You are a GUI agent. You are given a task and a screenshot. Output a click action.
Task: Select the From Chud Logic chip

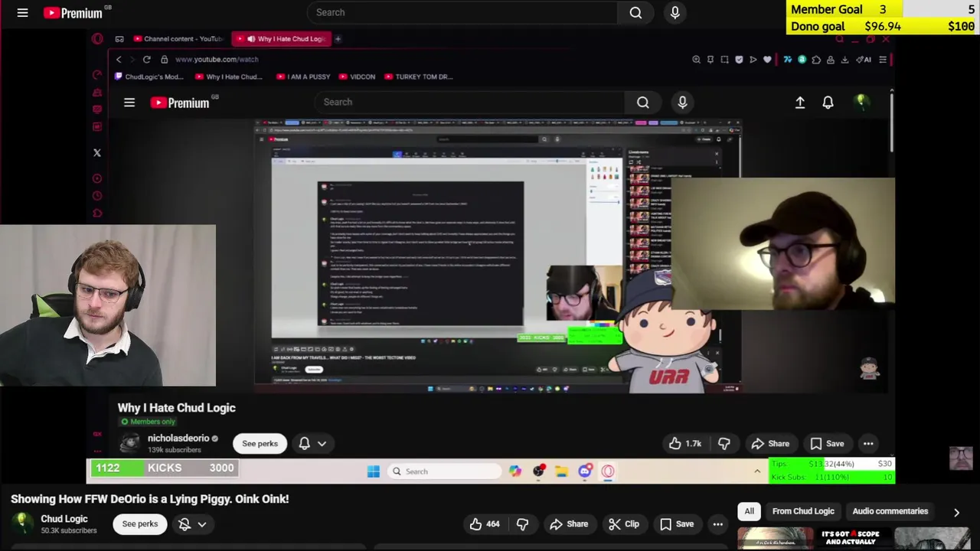(803, 511)
